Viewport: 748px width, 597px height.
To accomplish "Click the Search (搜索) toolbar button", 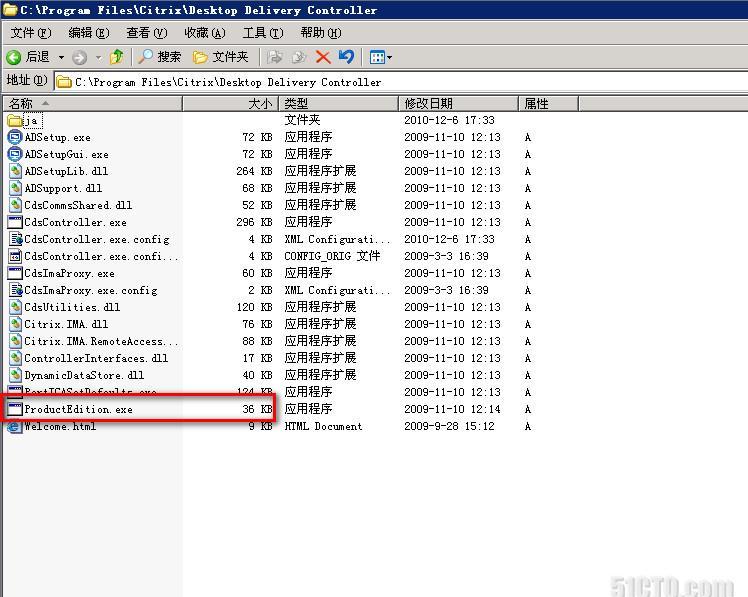I will (160, 57).
